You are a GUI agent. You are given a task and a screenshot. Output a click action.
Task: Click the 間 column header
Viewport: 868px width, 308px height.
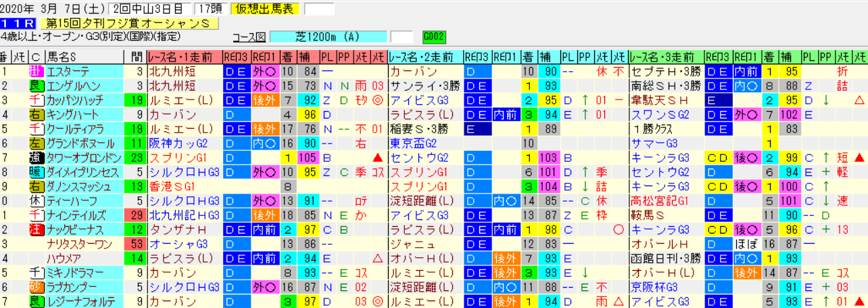[x=134, y=56]
